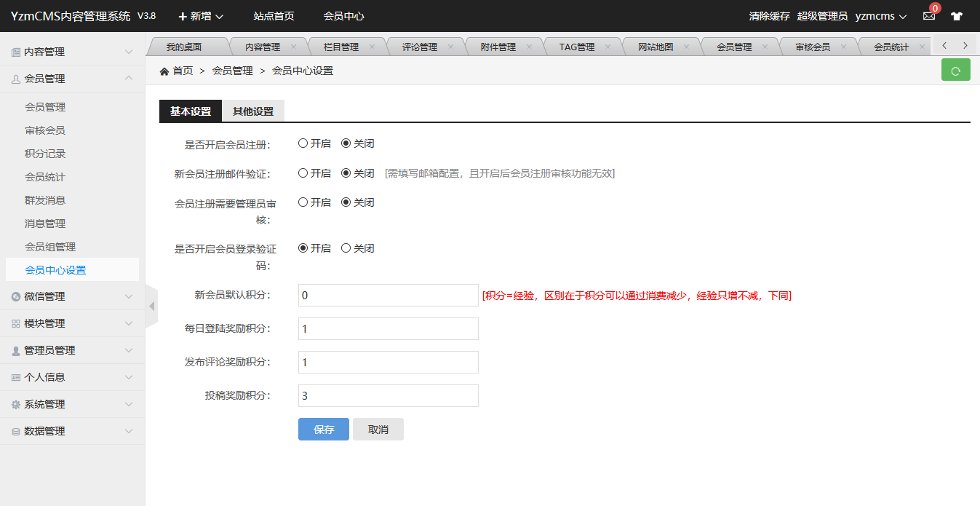Viewport: 980px width, 506px height.
Task: Open the message envelope notification icon
Action: coord(929,16)
